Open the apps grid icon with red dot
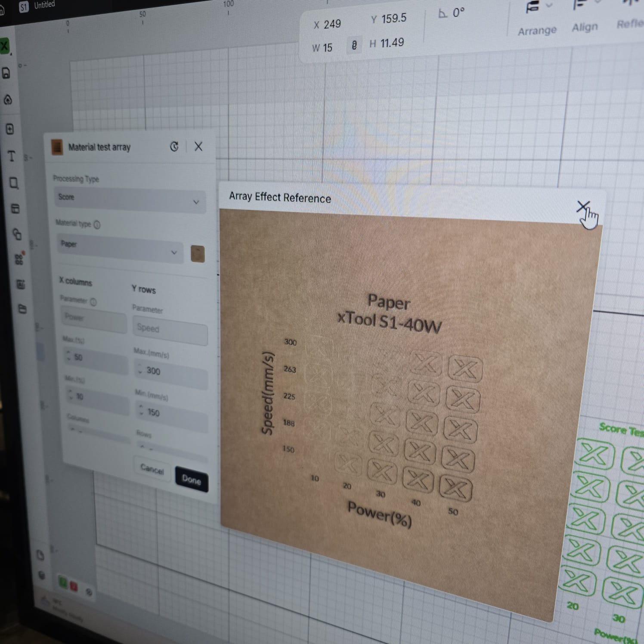Viewport: 644px width, 644px height. pos(19,259)
